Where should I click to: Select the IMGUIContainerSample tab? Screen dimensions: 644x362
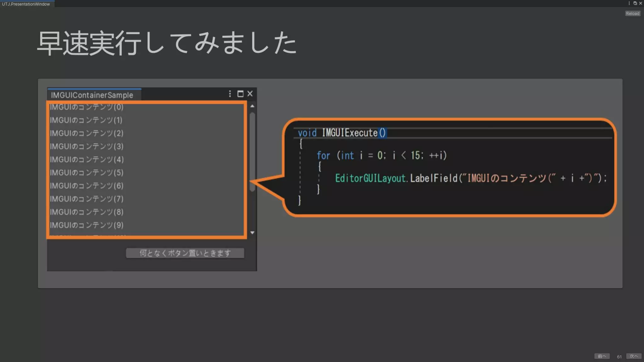(94, 95)
